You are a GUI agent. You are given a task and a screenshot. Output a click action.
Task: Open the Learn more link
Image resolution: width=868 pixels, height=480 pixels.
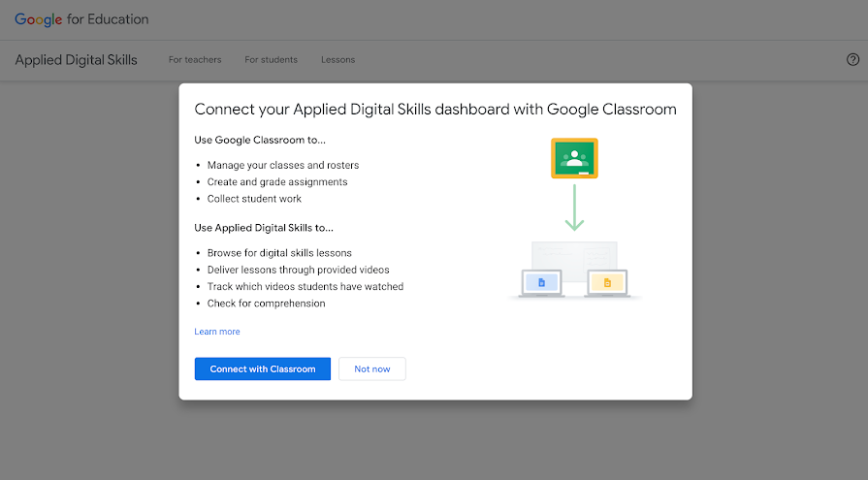point(217,332)
